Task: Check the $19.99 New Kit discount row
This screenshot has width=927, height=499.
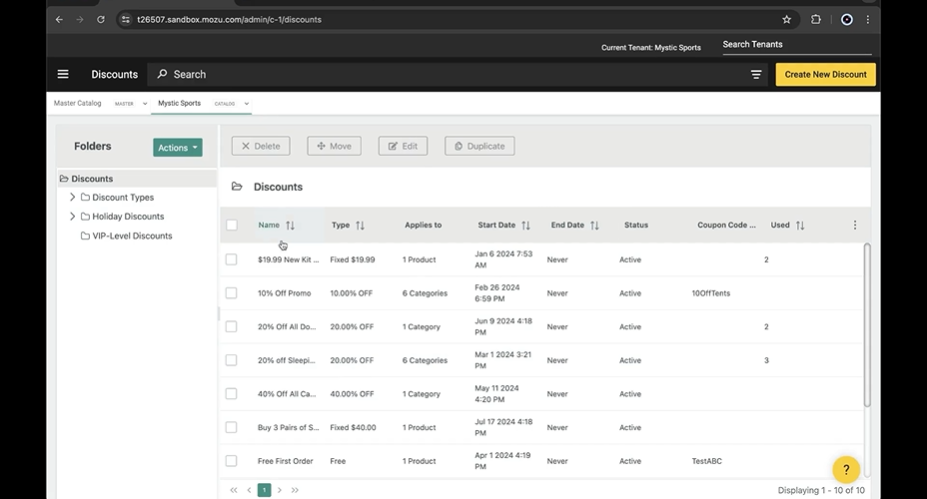Action: (x=231, y=260)
